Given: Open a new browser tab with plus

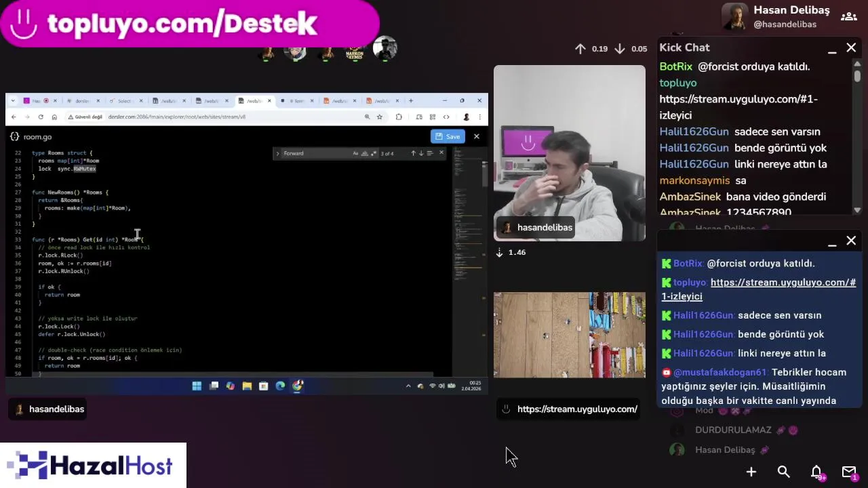Looking at the screenshot, I should tap(410, 101).
